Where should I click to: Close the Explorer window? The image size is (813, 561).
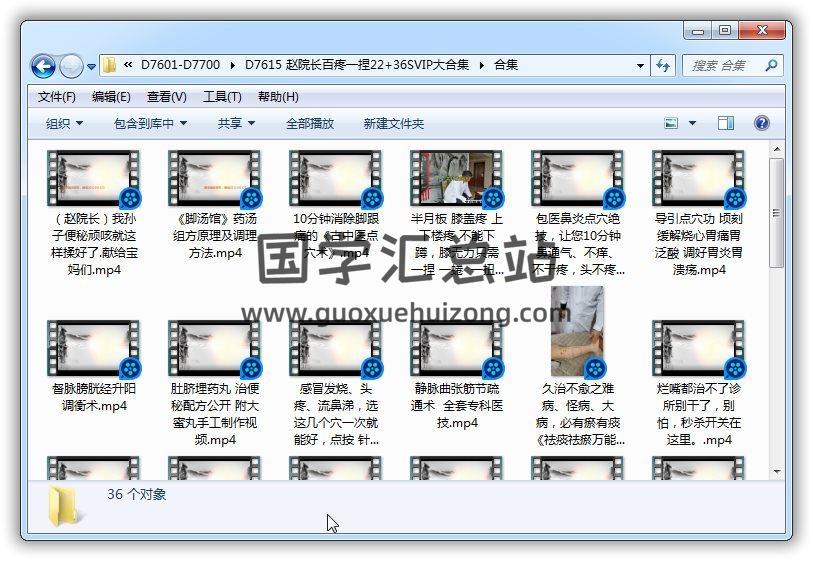click(762, 31)
